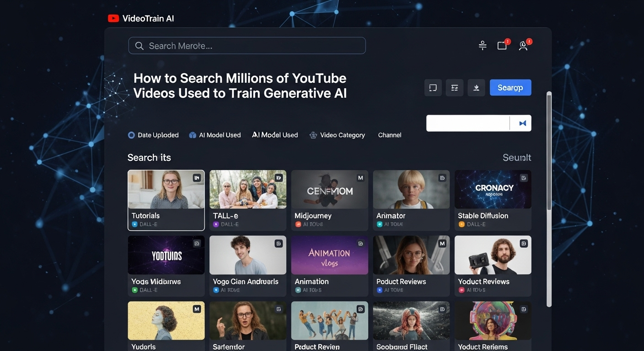Click the blue Search button

coord(510,88)
